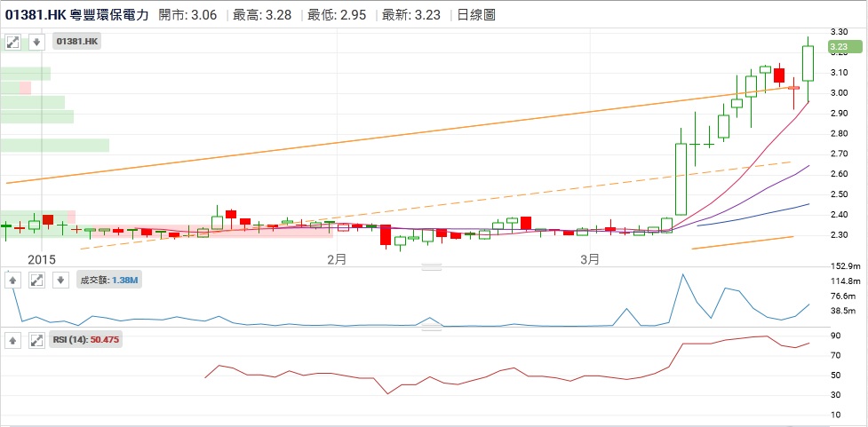
Task: Click the 2015 label on the time axis
Action: [x=42, y=259]
